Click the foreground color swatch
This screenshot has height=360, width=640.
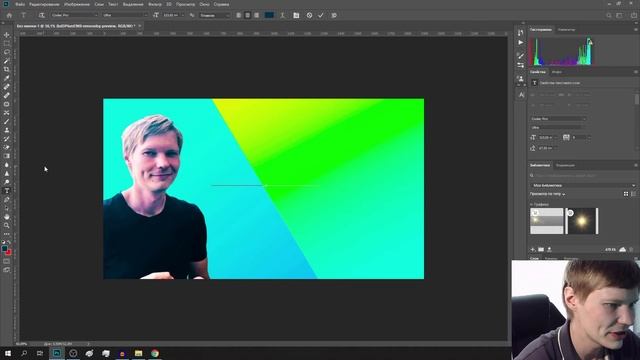point(4,248)
